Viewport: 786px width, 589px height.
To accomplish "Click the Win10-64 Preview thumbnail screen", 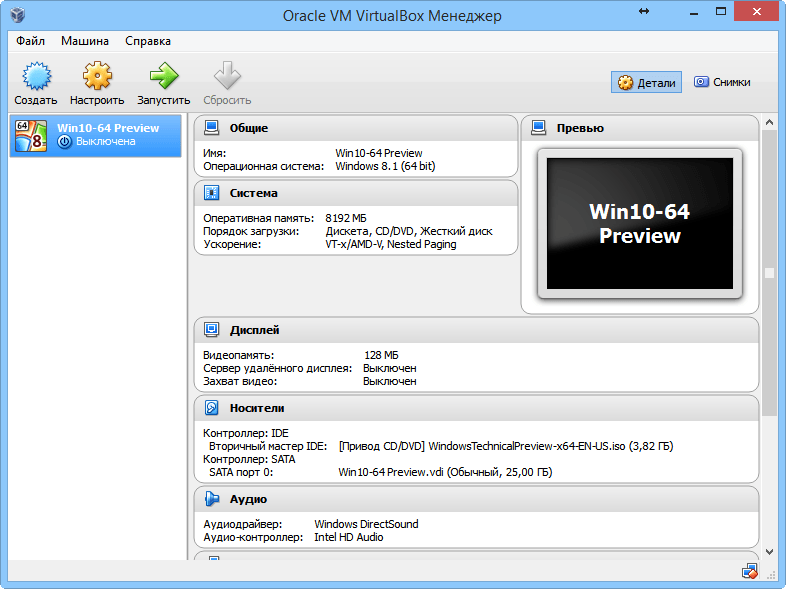I will click(x=640, y=224).
